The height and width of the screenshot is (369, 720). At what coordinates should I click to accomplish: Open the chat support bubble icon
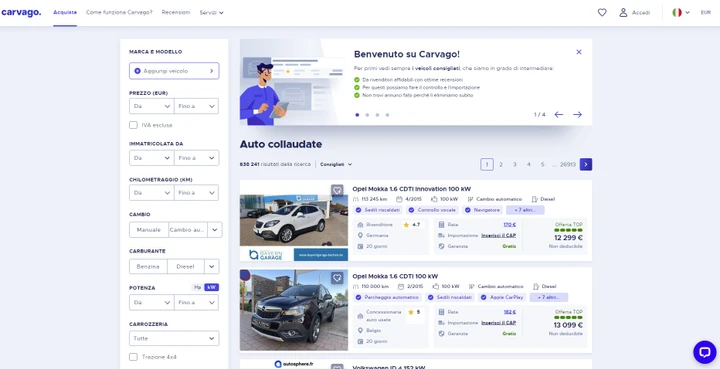[704, 352]
